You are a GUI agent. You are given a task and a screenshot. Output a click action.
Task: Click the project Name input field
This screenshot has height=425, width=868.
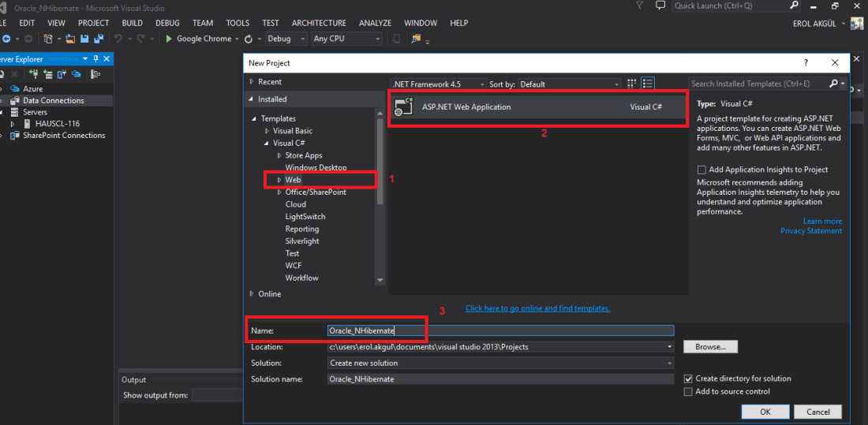tap(500, 330)
